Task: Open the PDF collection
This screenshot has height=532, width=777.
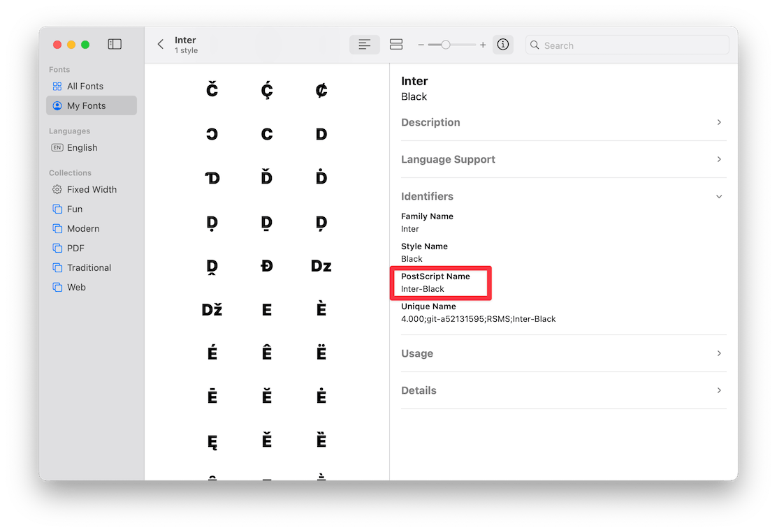Action: point(75,248)
